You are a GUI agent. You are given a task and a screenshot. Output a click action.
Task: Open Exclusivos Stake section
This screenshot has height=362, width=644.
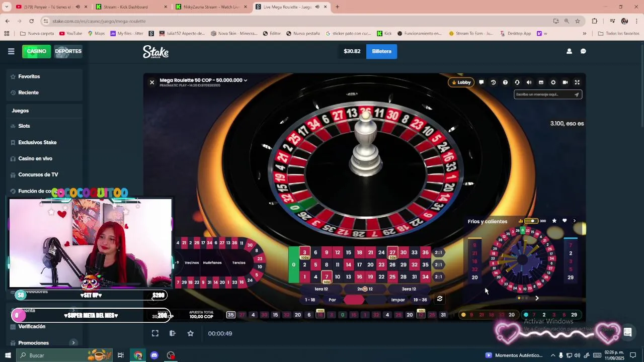pyautogui.click(x=37, y=142)
